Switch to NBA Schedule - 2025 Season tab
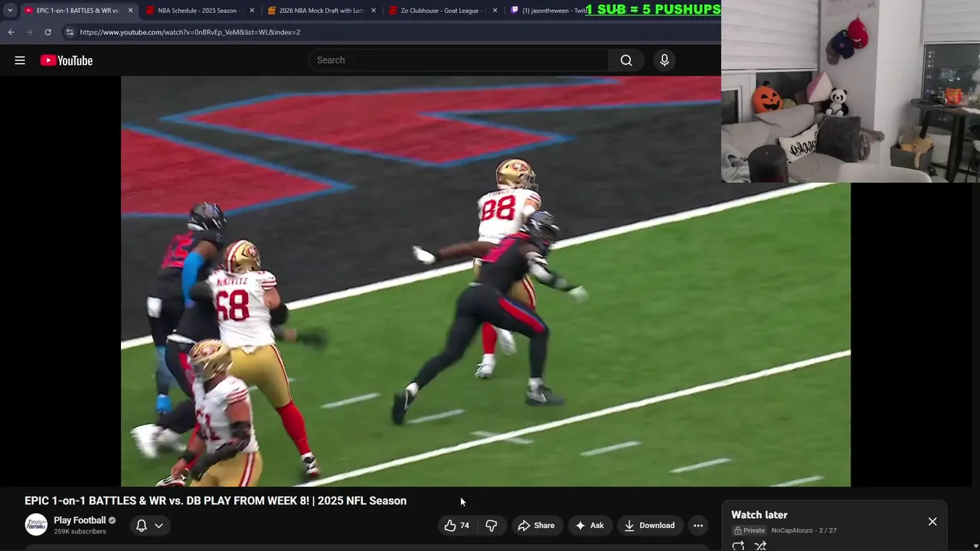980x551 pixels. [x=198, y=11]
